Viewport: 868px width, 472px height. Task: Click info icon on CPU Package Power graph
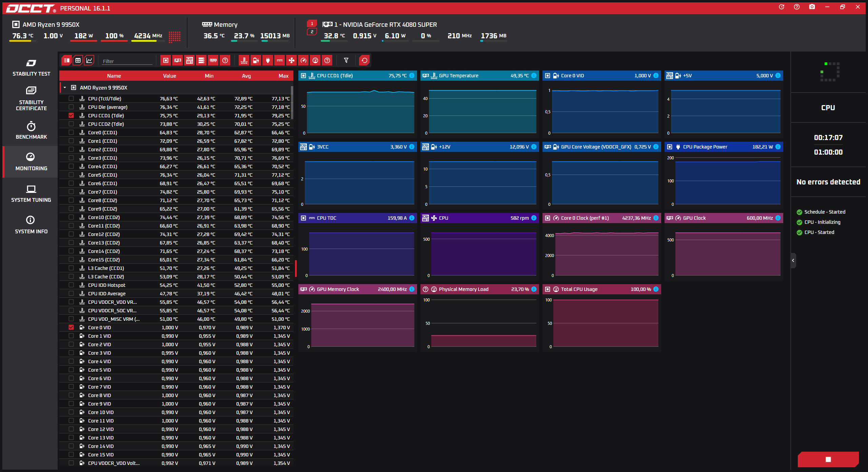click(778, 147)
